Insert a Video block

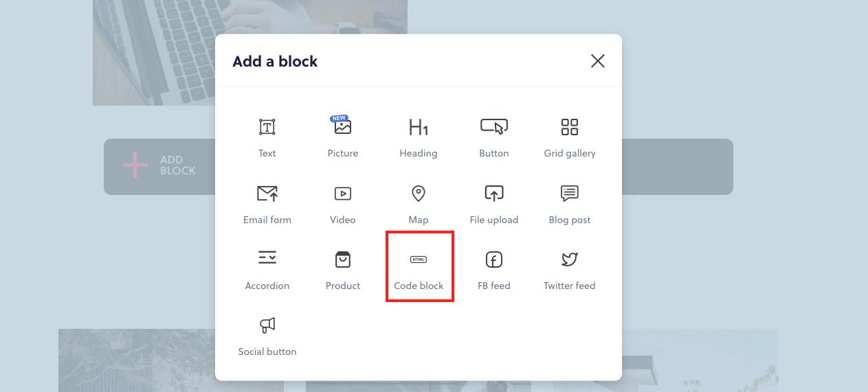point(342,203)
